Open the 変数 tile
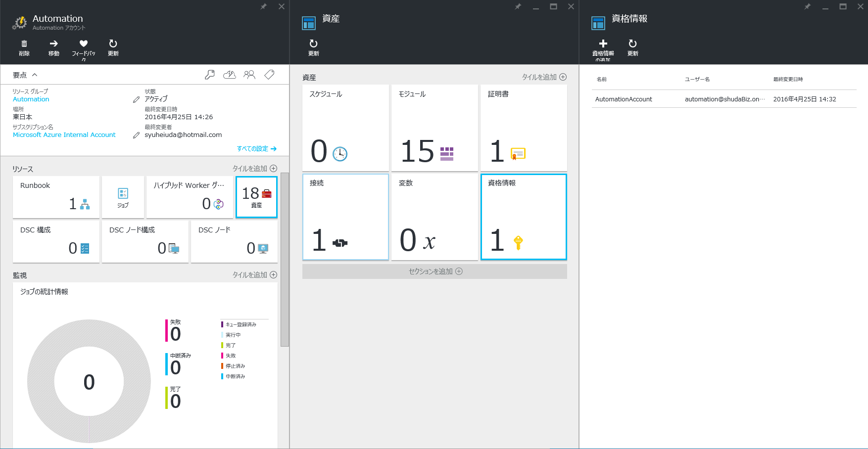Screen dimensions: 868x449 [x=434, y=217]
